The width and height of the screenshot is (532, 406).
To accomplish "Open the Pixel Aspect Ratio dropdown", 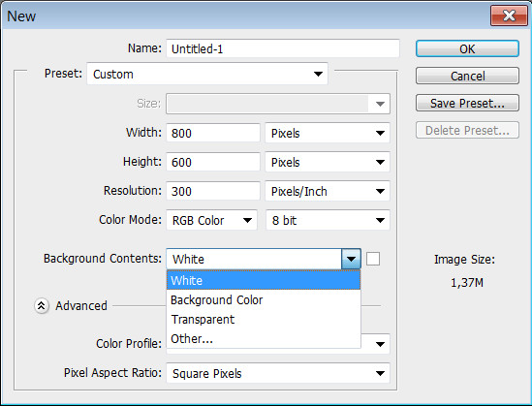I will tap(278, 373).
